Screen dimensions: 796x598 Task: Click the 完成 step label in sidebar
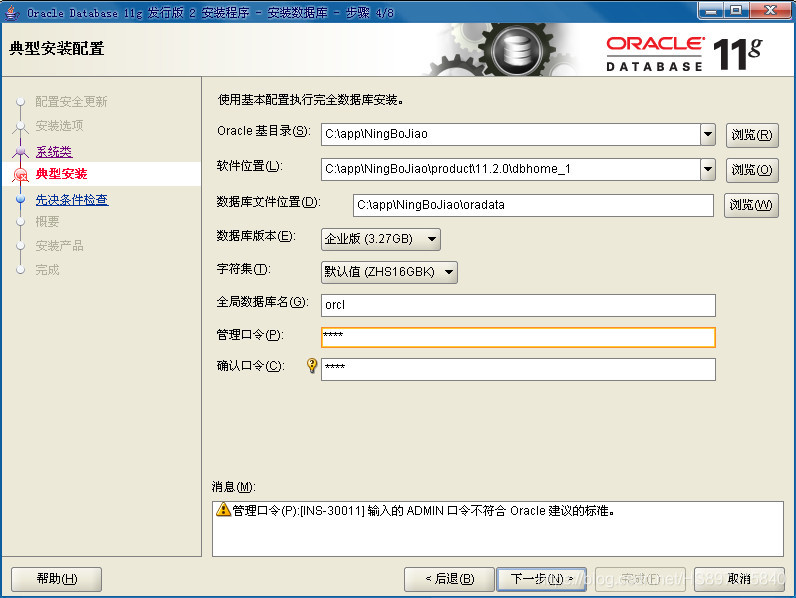47,270
